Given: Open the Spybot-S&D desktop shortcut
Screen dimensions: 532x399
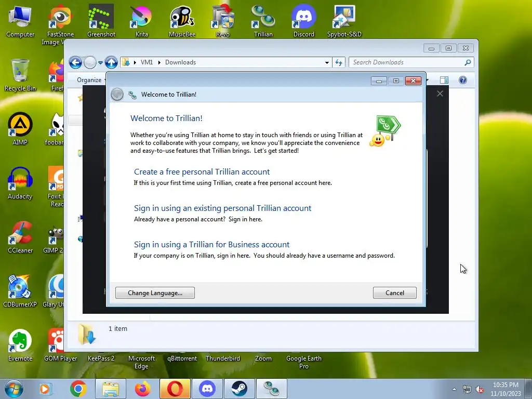Looking at the screenshot, I should 344,21.
